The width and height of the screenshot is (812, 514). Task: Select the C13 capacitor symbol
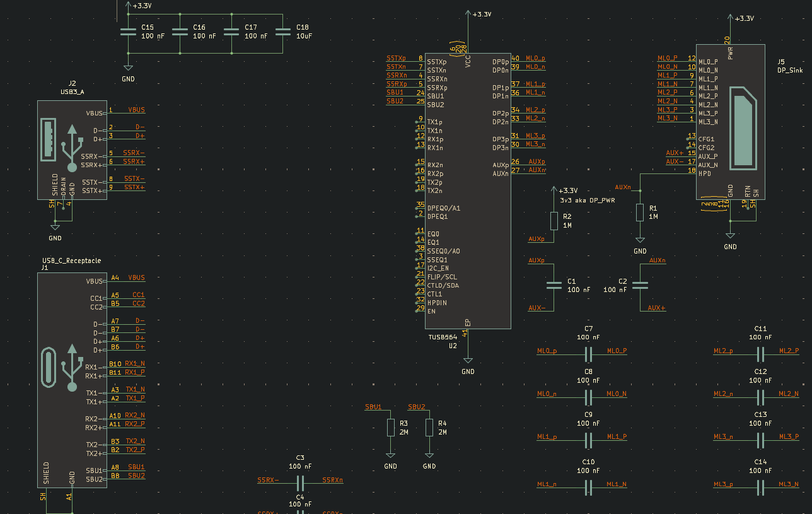[760, 440]
